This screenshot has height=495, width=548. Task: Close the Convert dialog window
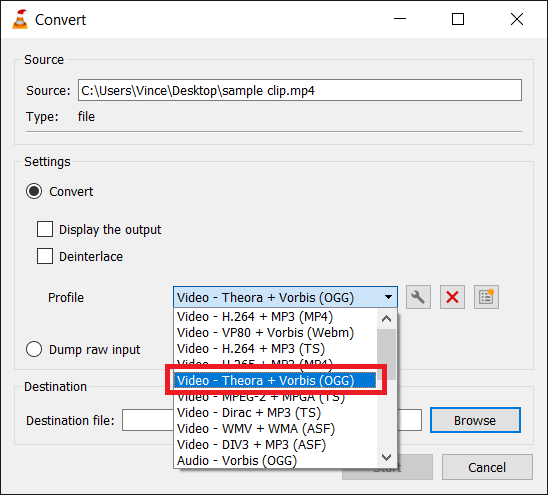click(517, 19)
